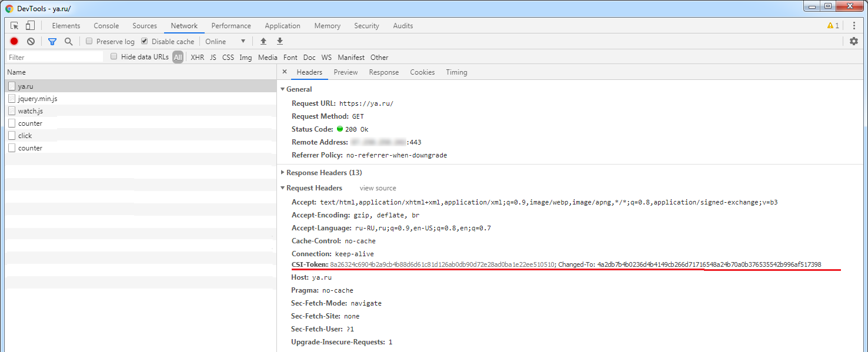Select the watch.js request

tap(140, 111)
